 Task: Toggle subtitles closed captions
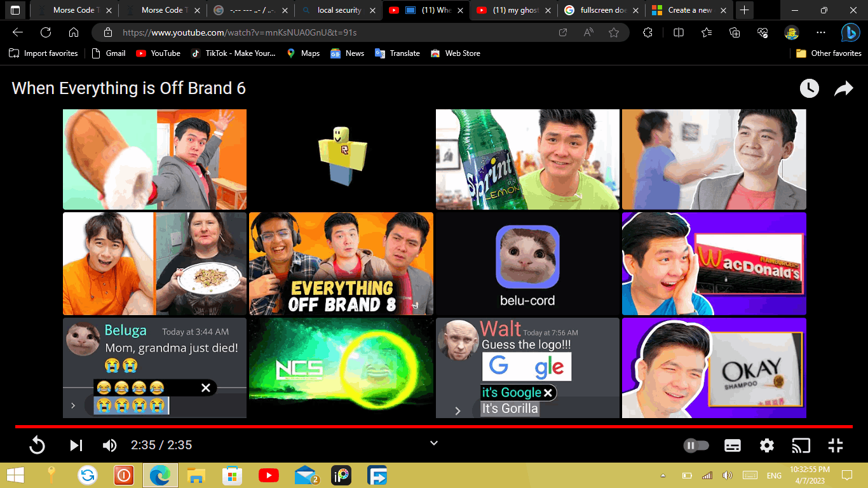click(733, 445)
